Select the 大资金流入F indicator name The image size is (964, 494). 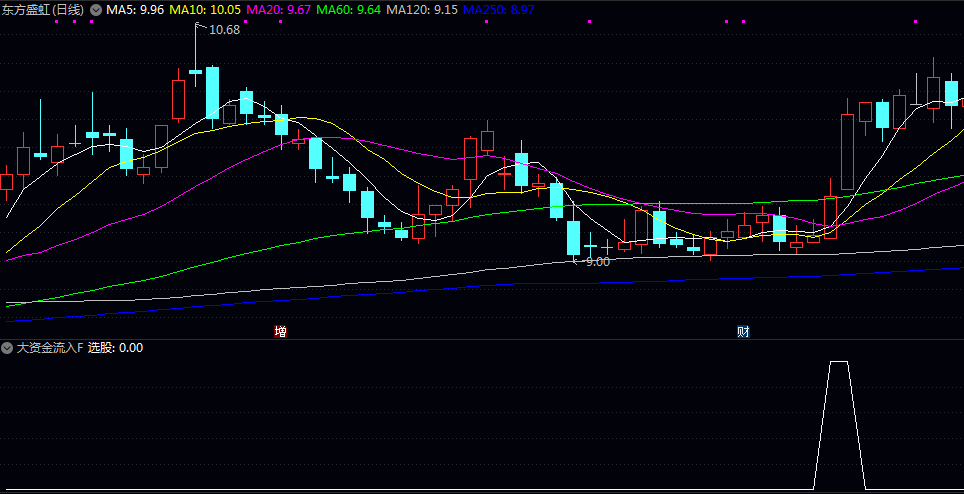click(49, 348)
